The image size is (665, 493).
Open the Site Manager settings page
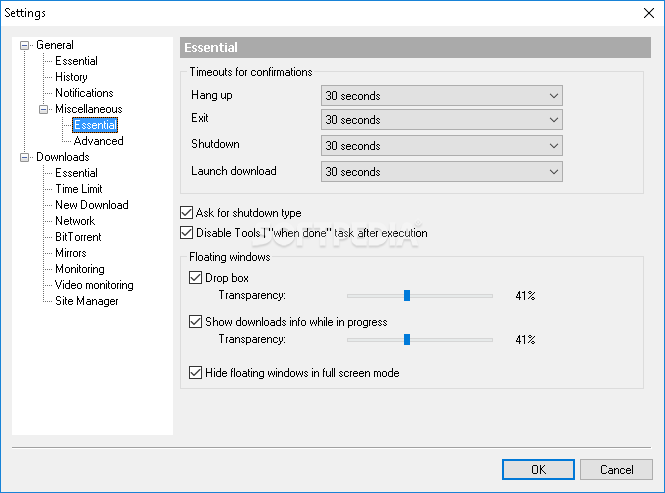tap(87, 301)
